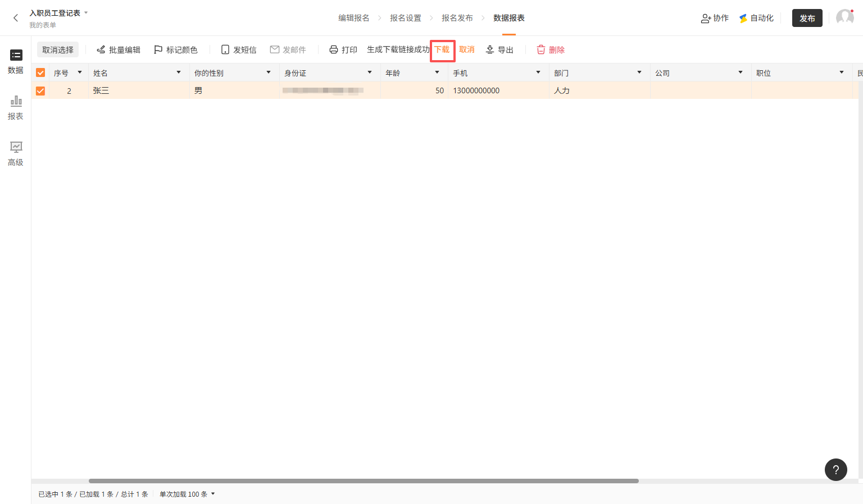The image size is (863, 504).
Task: Click the orange 下载 link
Action: (x=442, y=50)
